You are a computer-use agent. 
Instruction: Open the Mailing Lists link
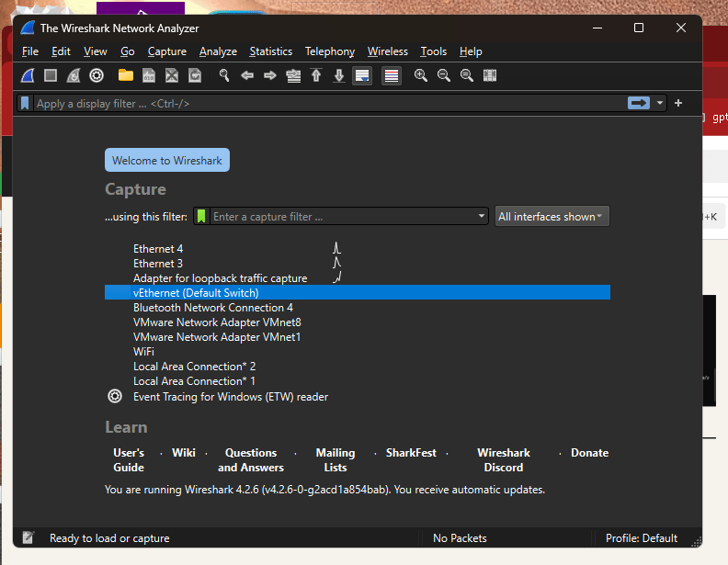click(x=336, y=460)
